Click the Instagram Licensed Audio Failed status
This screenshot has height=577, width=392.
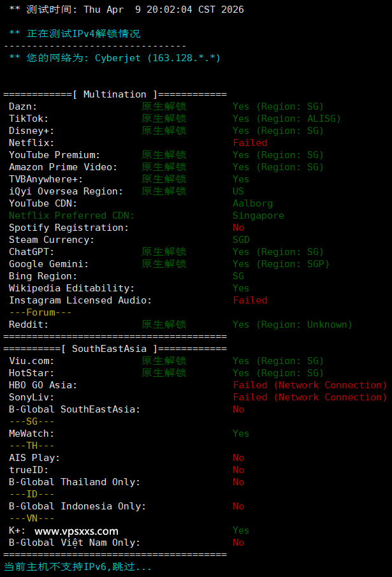[x=250, y=300]
